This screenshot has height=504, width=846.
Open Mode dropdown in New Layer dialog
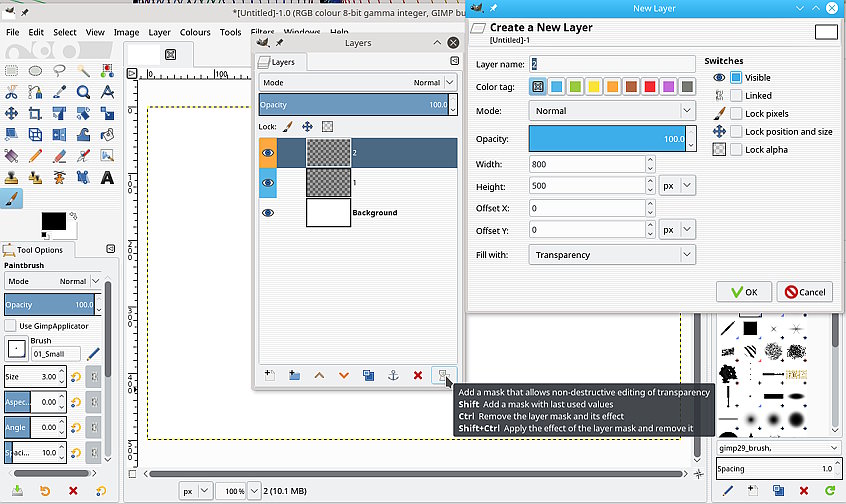[x=612, y=111]
